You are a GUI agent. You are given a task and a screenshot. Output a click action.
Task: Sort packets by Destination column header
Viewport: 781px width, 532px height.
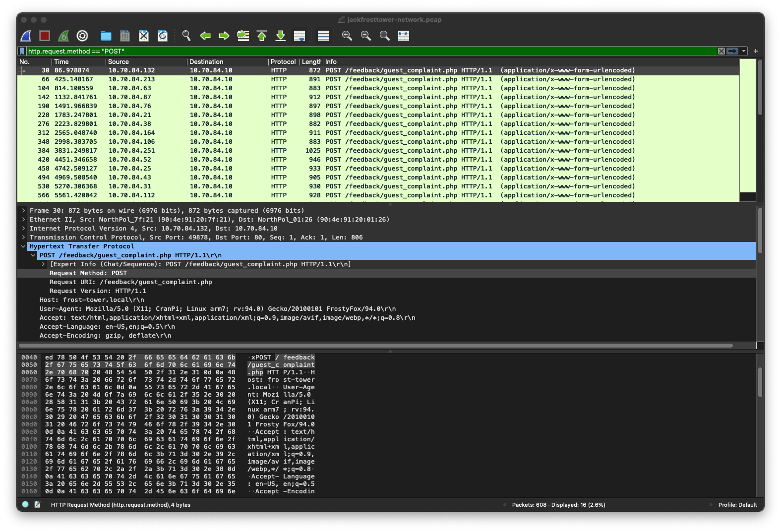228,62
